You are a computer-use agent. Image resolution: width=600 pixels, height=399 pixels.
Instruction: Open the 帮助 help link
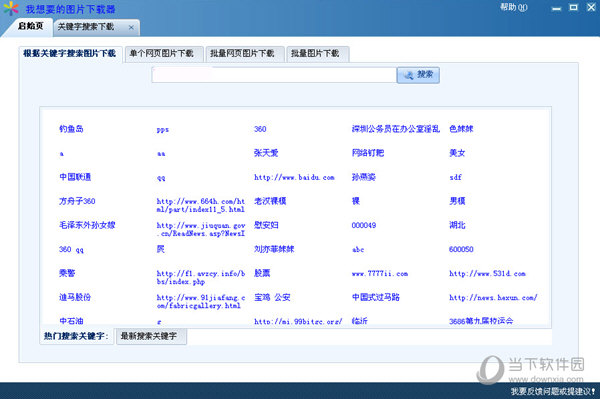tap(508, 7)
